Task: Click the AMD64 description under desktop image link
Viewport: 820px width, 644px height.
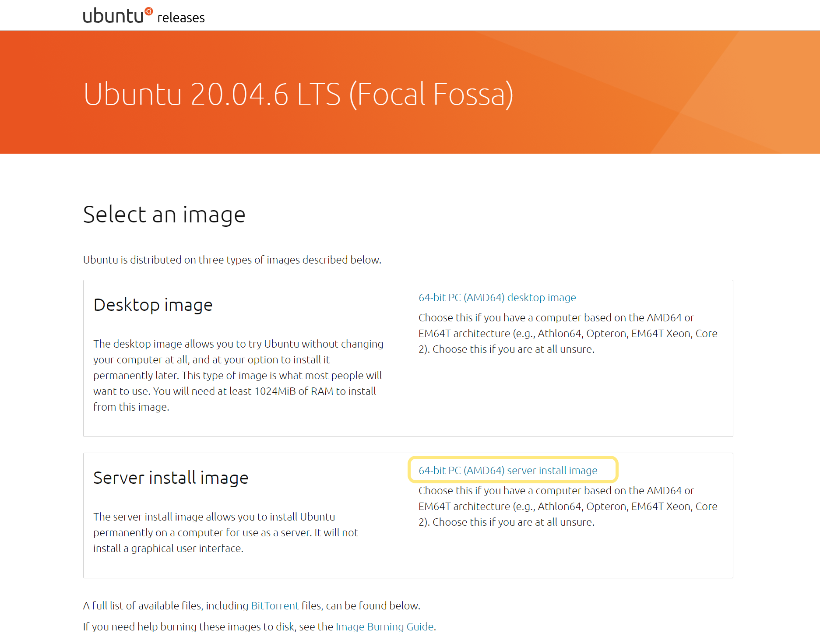Action: (568, 334)
